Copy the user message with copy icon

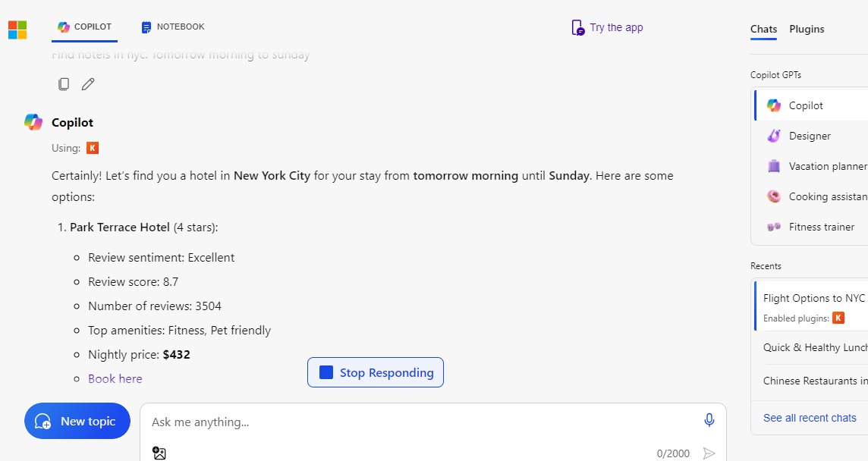click(x=64, y=84)
